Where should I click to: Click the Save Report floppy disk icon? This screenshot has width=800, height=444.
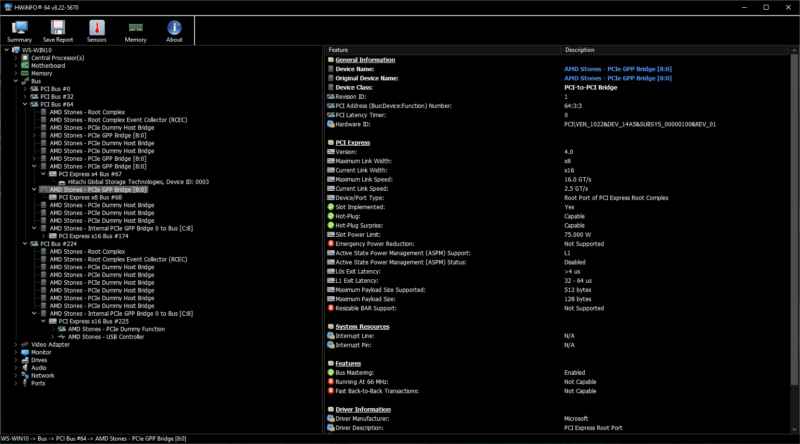[x=57, y=31]
